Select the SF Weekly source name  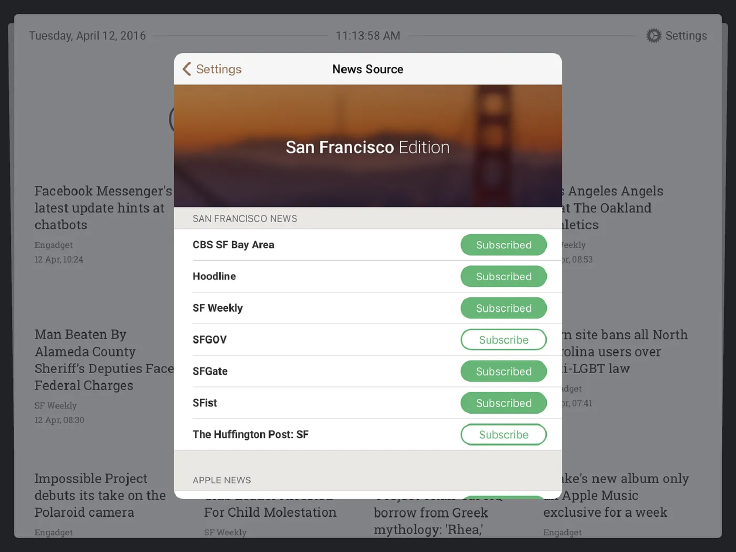[x=218, y=308]
